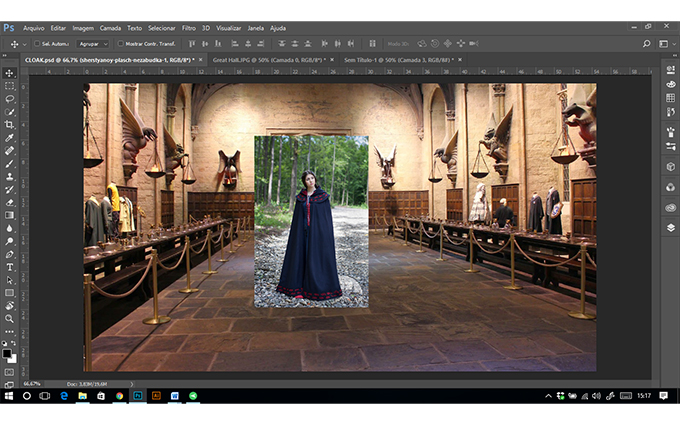
Task: Enable Mostrar Contr. Transf. checkbox
Action: pos(121,44)
